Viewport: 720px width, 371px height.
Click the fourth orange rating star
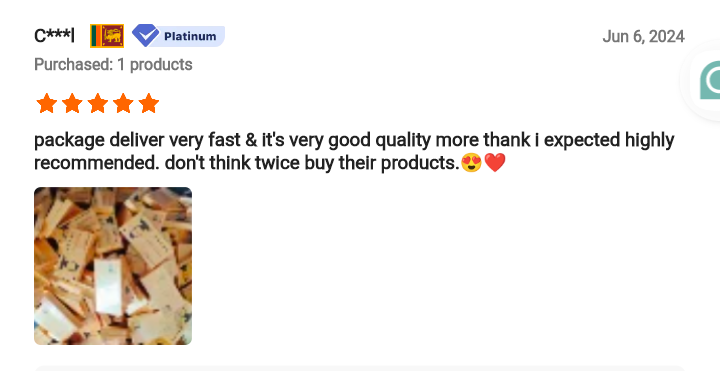point(123,103)
